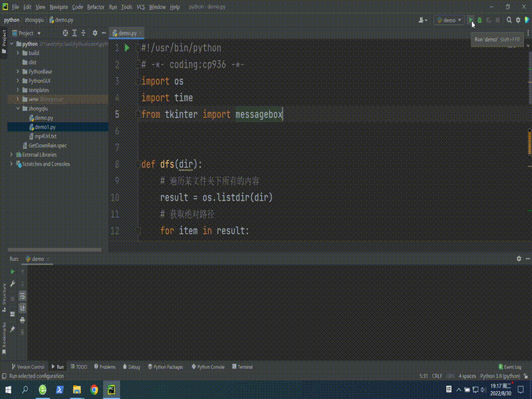Open Run tool window settings gear

[519, 259]
